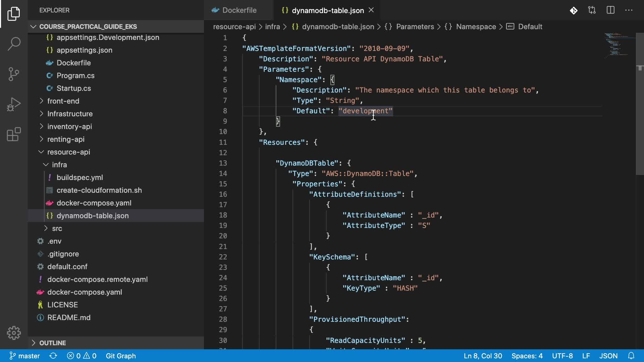The image size is (644, 362).
Task: Open the editor More Actions menu
Action: coord(629,10)
